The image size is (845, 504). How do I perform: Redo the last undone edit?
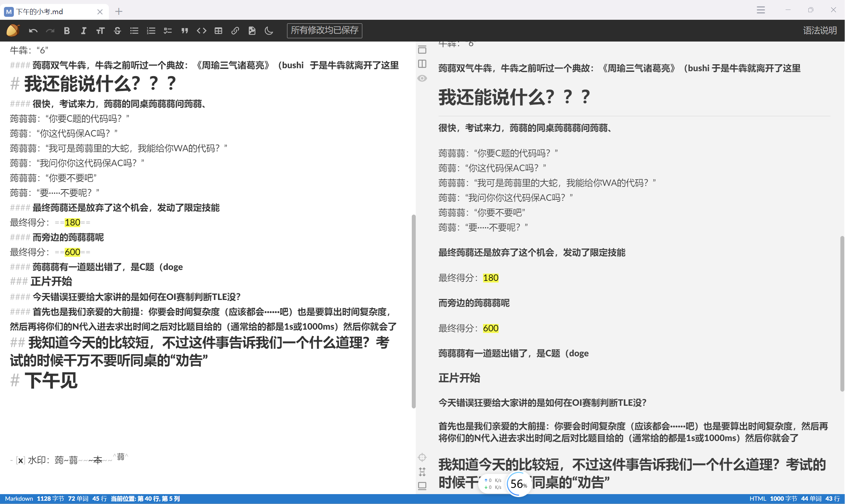click(50, 31)
